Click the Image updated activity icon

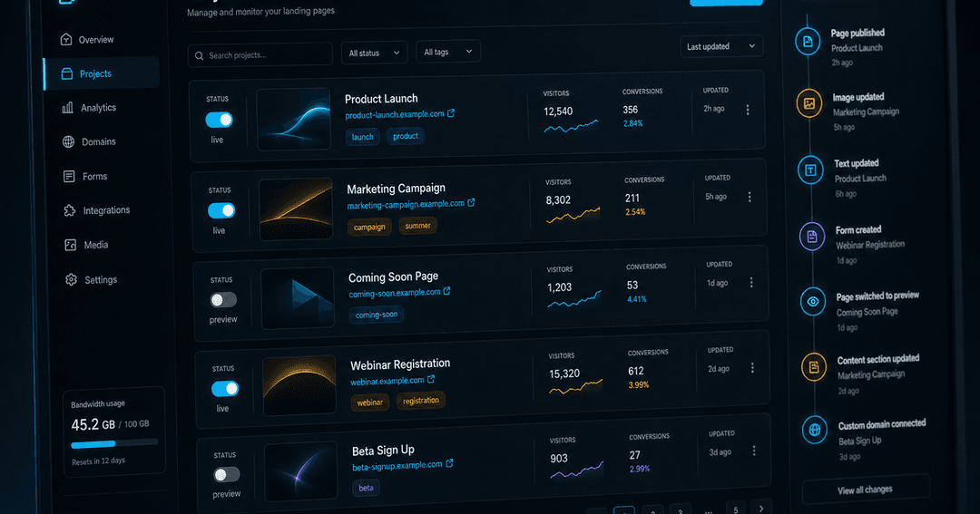click(808, 103)
